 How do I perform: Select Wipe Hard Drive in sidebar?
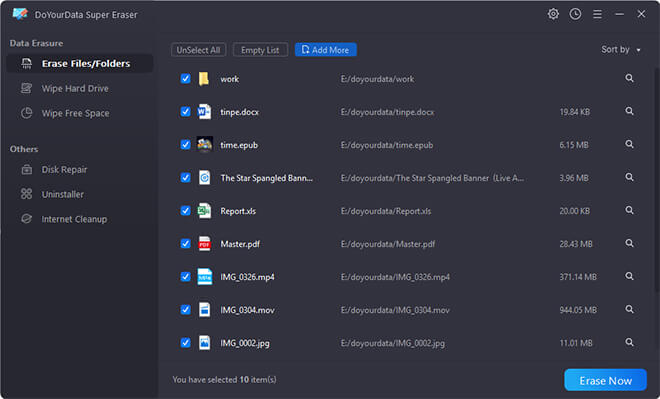point(75,88)
